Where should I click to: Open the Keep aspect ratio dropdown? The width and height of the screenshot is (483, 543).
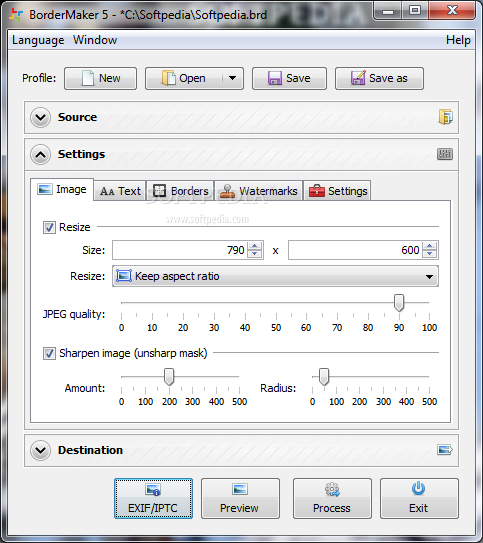click(275, 276)
